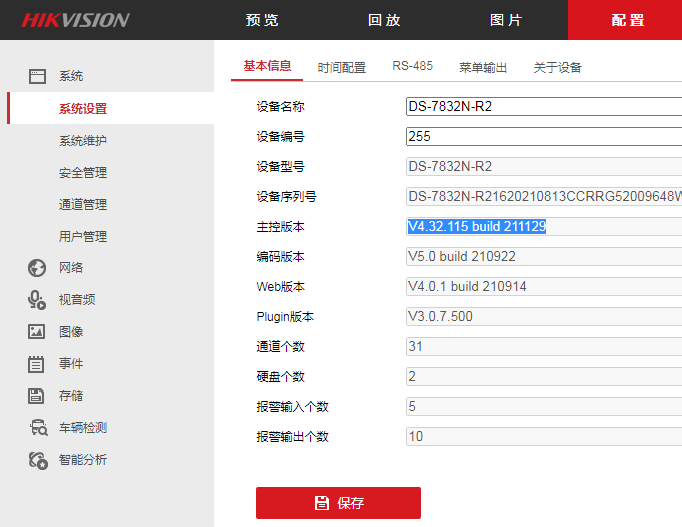Click the 主控版本 label text
Viewport: 682px width, 527px height.
(x=280, y=227)
